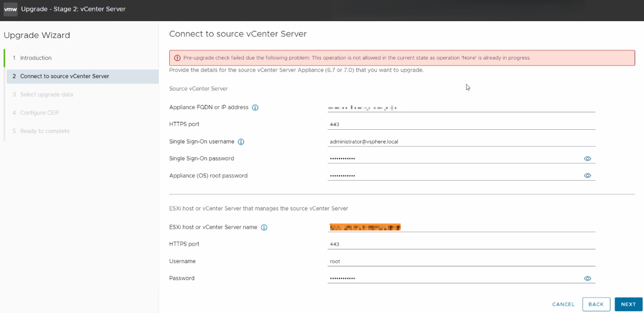Click 'Upgrade - Stage 2: vCenter Server' title text
The height and width of the screenshot is (313, 644).
coord(73,9)
